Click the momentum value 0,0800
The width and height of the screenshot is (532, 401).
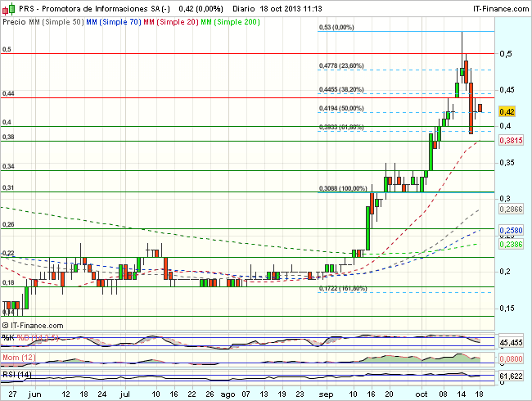pyautogui.click(x=511, y=359)
